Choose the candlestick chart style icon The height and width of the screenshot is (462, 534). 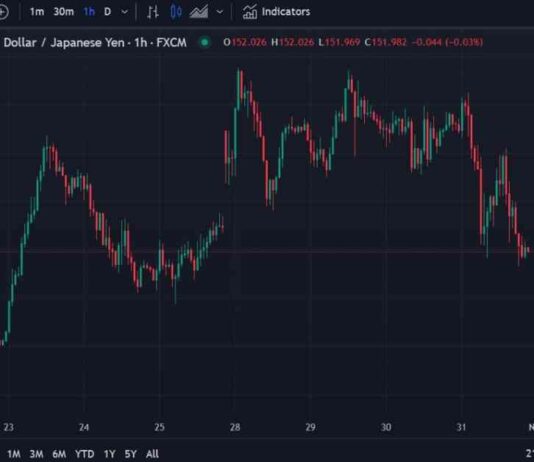(x=176, y=12)
